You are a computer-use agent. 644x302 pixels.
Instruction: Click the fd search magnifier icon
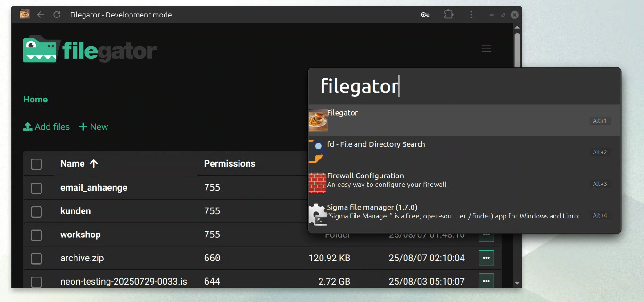[x=318, y=151]
